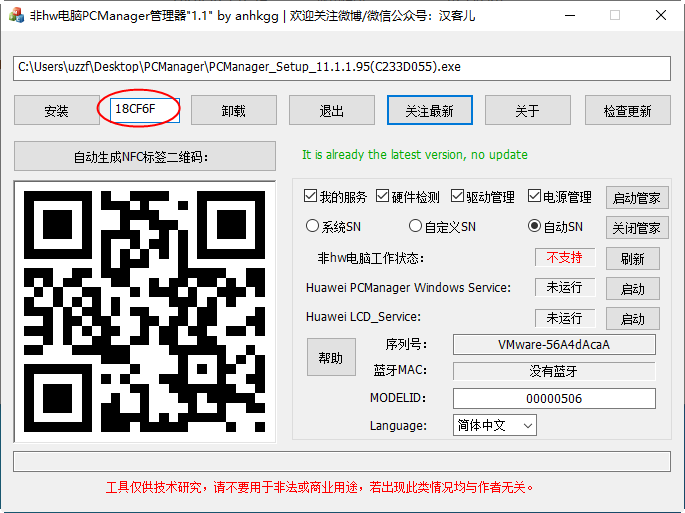Screen dimensions: 685x513
Task: Generate NFC tag QR code button
Action: (x=145, y=156)
